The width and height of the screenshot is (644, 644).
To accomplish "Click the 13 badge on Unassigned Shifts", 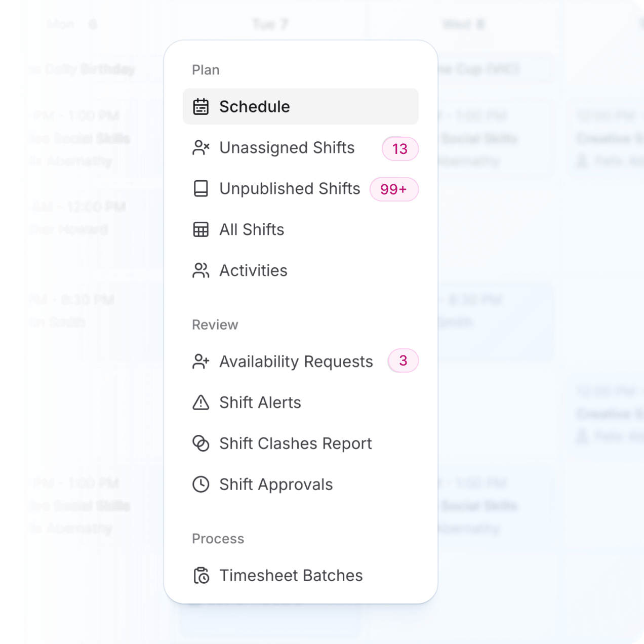I will 399,148.
